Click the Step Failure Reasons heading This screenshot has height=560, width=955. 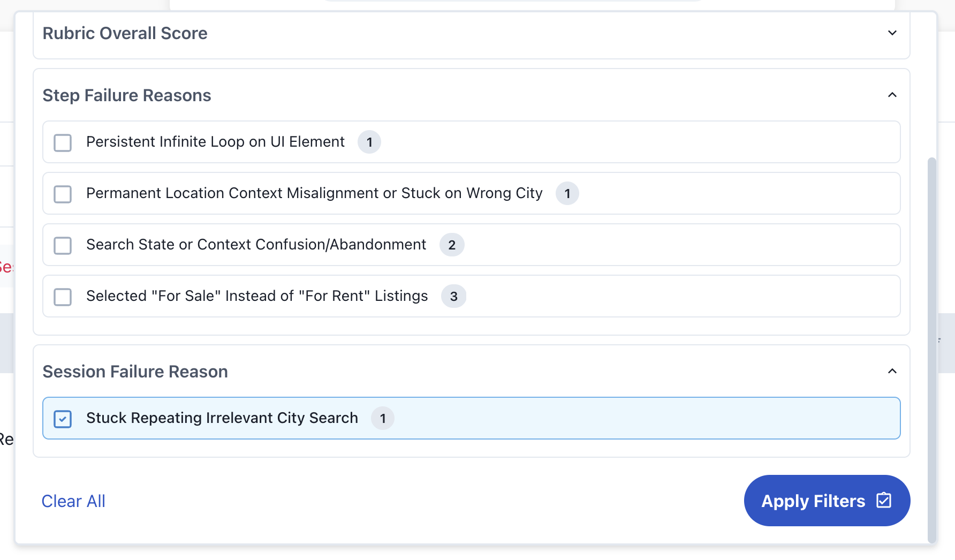pyautogui.click(x=127, y=95)
